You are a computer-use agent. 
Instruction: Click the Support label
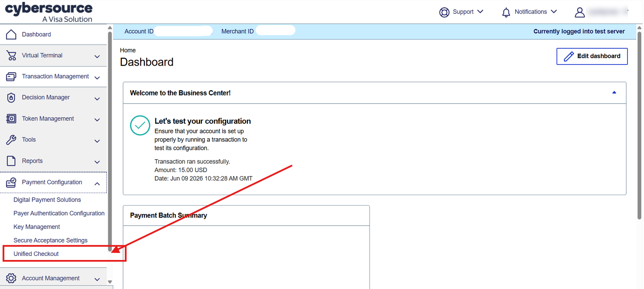click(463, 12)
